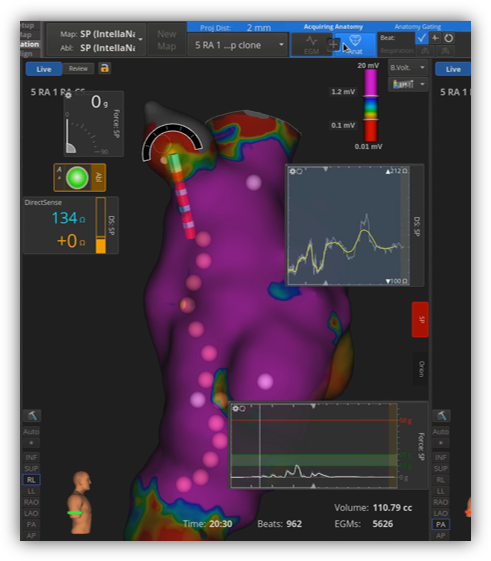Click the voltage color scale bar
This screenshot has height=561, width=491.
[x=371, y=105]
